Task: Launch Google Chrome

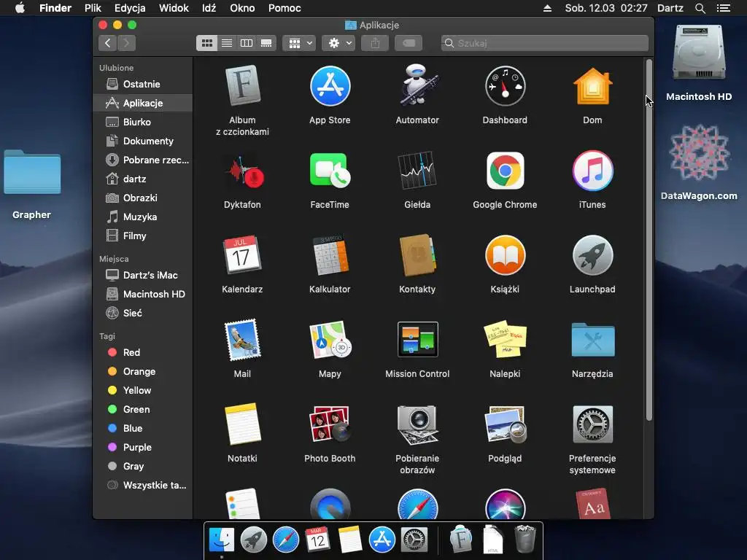Action: [x=505, y=171]
